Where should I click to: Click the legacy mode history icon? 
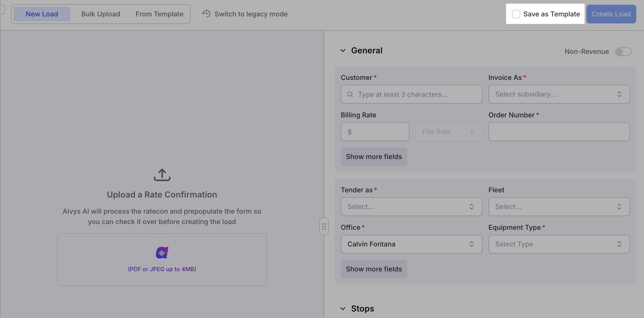206,14
